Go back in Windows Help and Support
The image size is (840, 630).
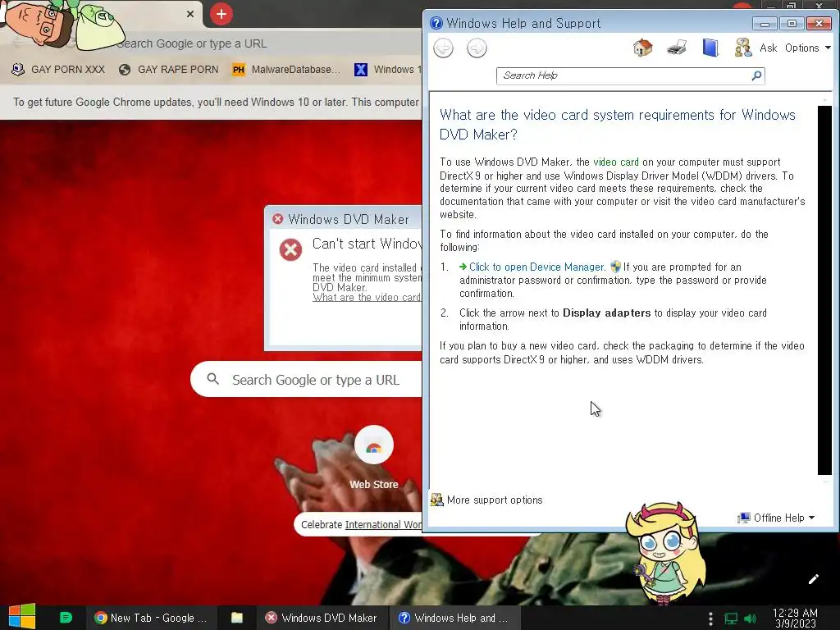(443, 48)
